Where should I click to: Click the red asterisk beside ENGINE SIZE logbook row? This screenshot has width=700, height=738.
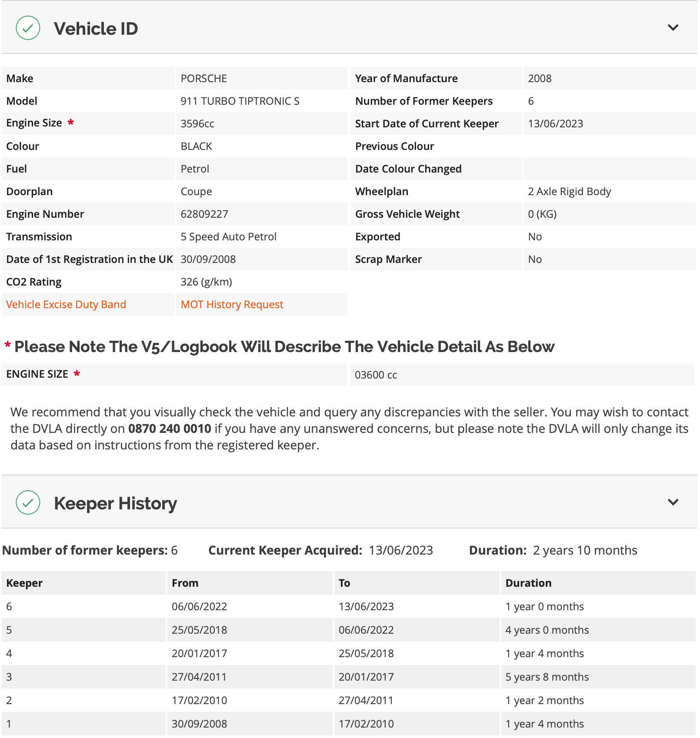click(x=77, y=373)
